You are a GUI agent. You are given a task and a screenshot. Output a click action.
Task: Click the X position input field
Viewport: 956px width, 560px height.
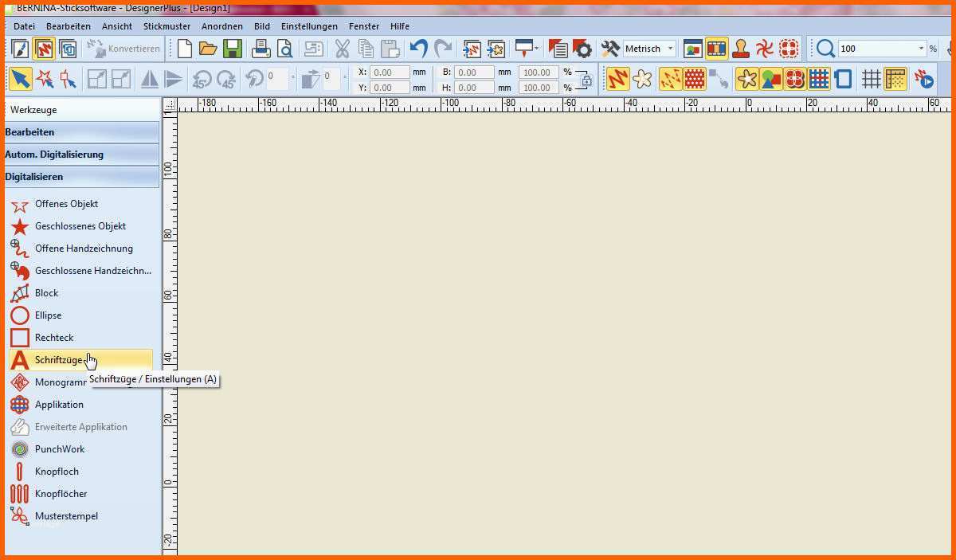click(390, 72)
